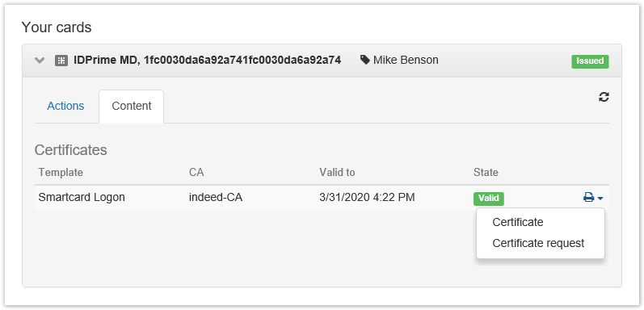This screenshot has height=310, width=644.
Task: Click the Valid to column header
Action: click(337, 173)
